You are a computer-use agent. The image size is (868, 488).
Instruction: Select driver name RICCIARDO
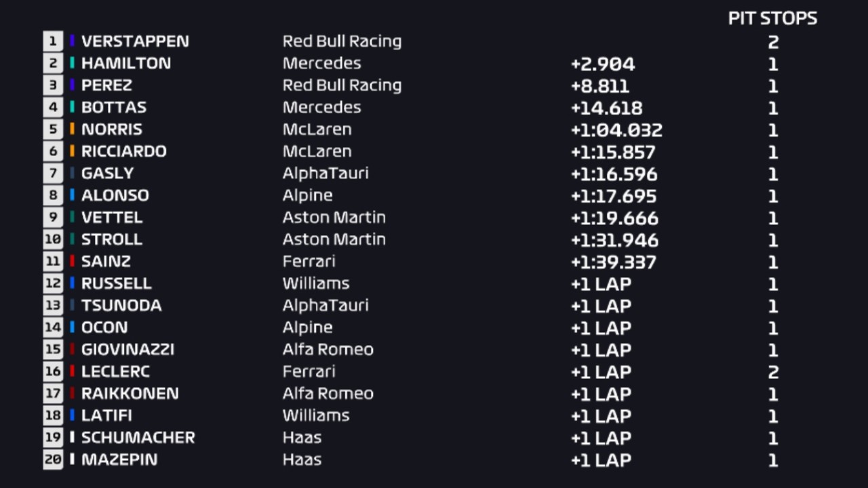[x=123, y=151]
